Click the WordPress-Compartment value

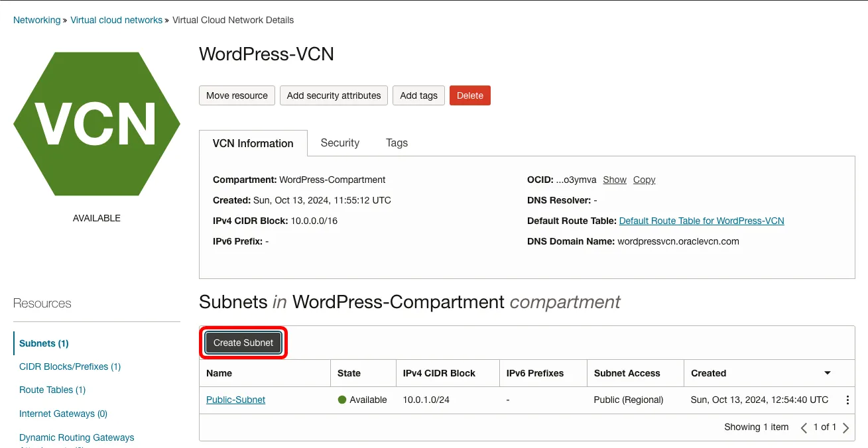click(x=332, y=180)
